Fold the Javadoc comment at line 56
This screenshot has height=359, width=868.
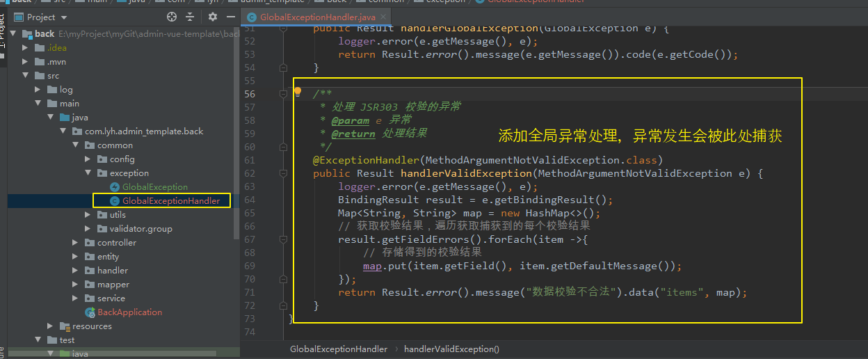point(283,94)
